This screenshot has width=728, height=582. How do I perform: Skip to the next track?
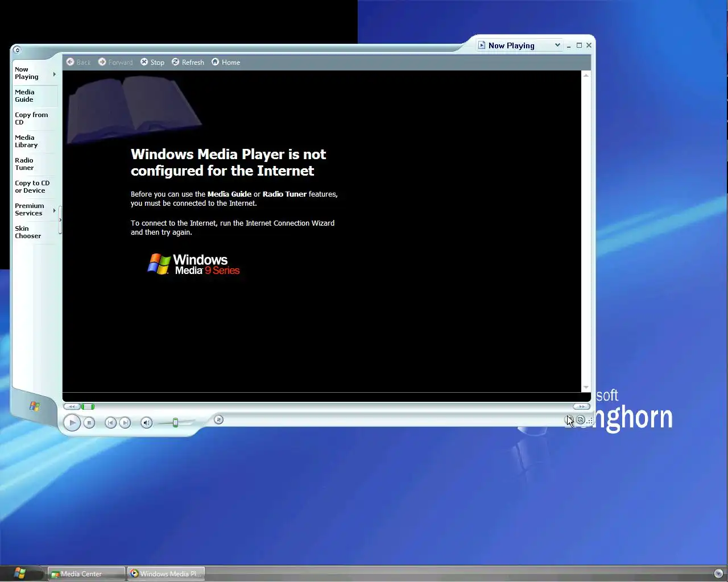125,423
